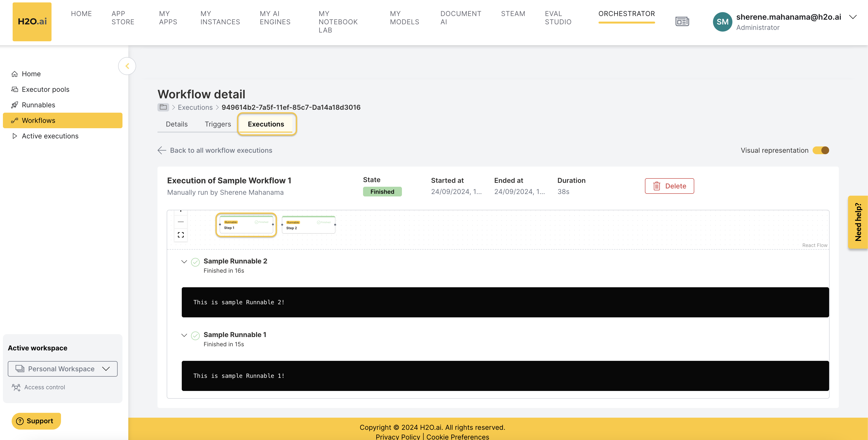Click the Executor pools icon in sidebar
This screenshot has width=868, height=440.
15,89
